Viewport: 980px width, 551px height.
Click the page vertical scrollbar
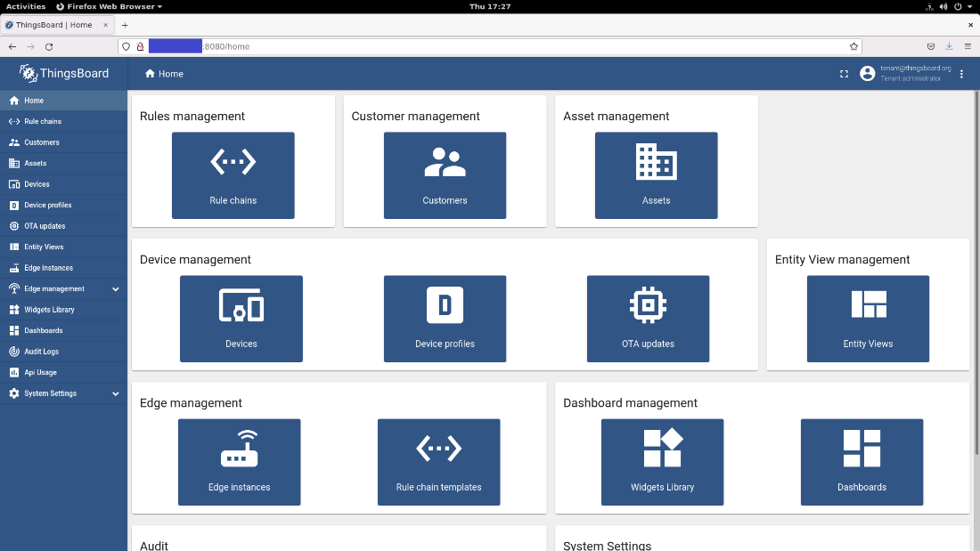[x=976, y=273]
